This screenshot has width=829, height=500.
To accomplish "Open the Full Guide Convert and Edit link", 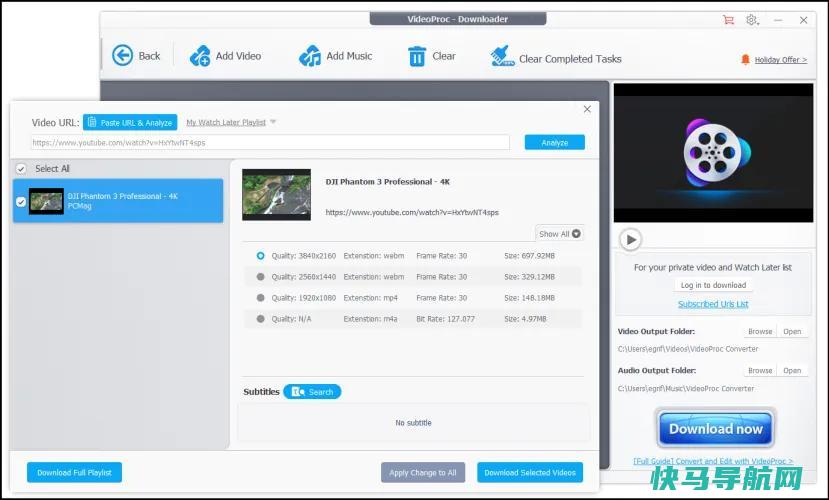I will [713, 461].
